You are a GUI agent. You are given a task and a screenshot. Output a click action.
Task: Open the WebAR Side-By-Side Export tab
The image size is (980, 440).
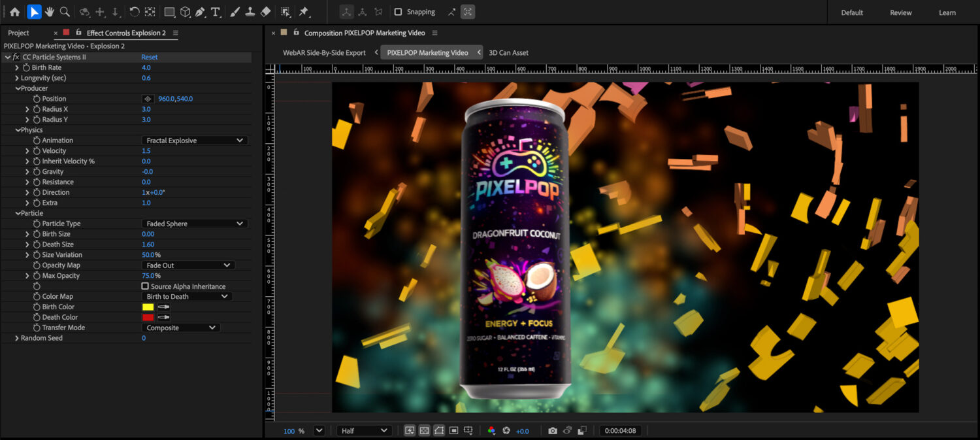point(324,52)
